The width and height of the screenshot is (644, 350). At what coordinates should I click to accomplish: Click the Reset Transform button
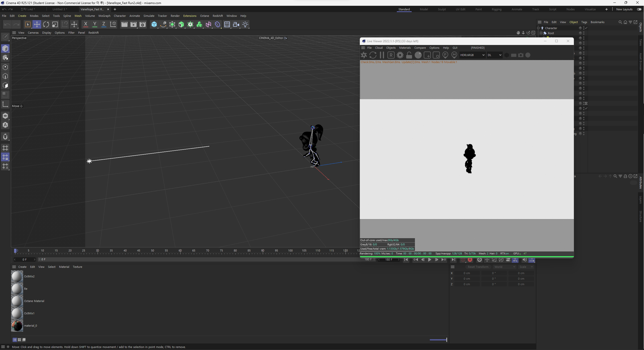coord(478,267)
